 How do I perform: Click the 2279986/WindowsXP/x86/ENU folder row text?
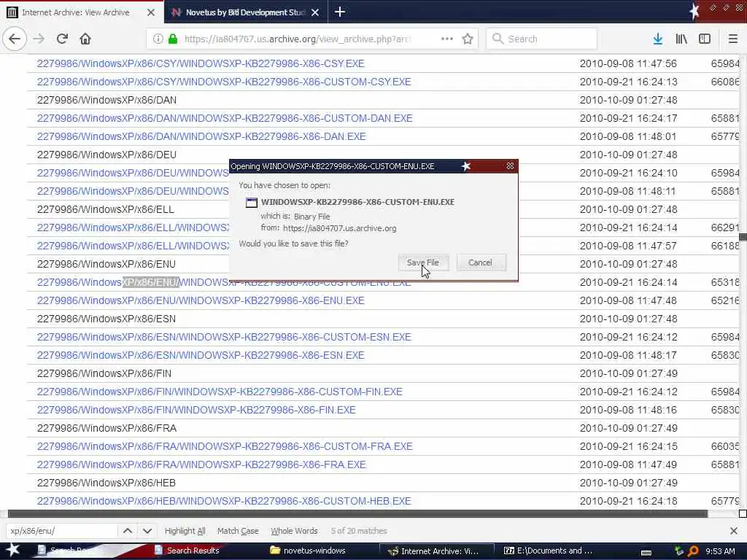107,264
